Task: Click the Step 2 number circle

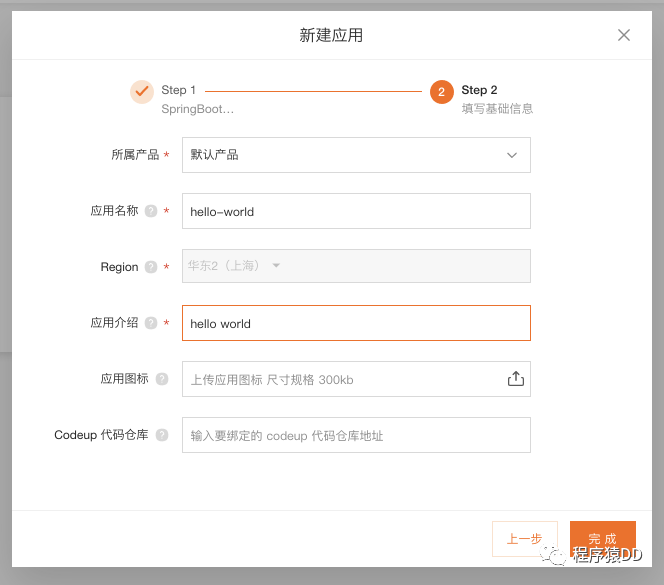Action: click(x=441, y=91)
